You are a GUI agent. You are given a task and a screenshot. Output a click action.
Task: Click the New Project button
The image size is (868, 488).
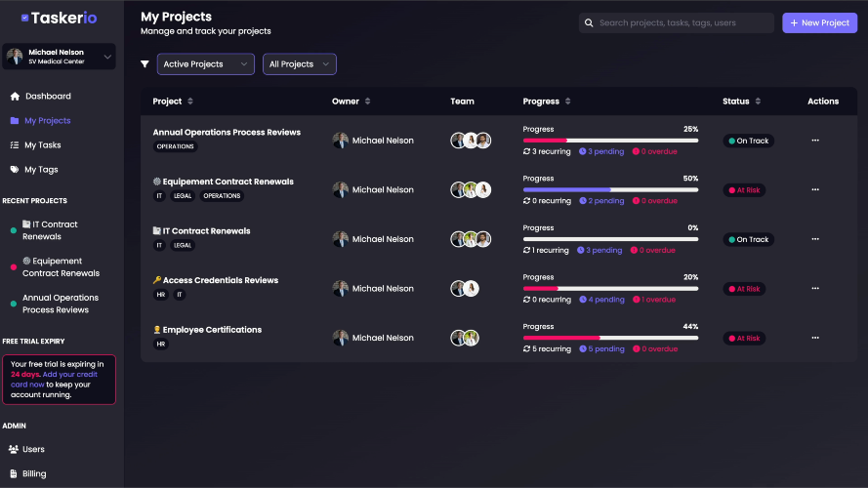pos(819,22)
